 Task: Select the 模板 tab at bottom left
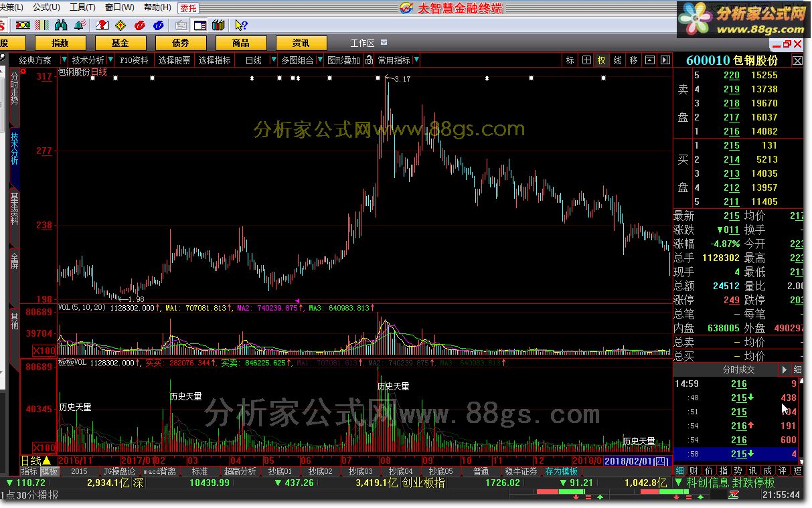tap(50, 471)
